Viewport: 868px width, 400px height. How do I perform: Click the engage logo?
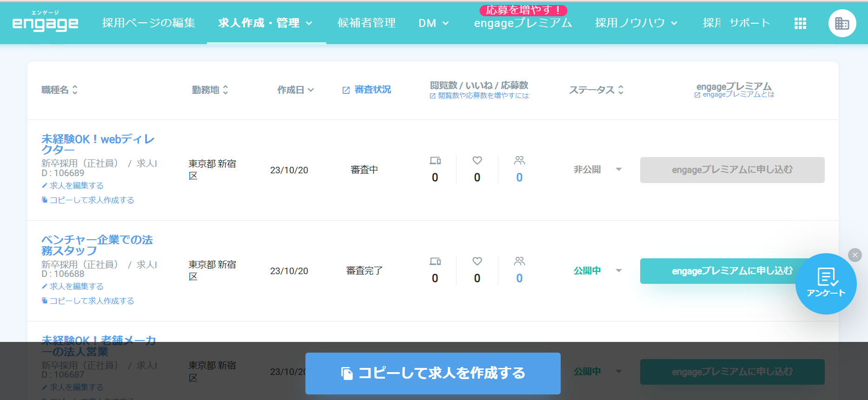click(x=45, y=21)
